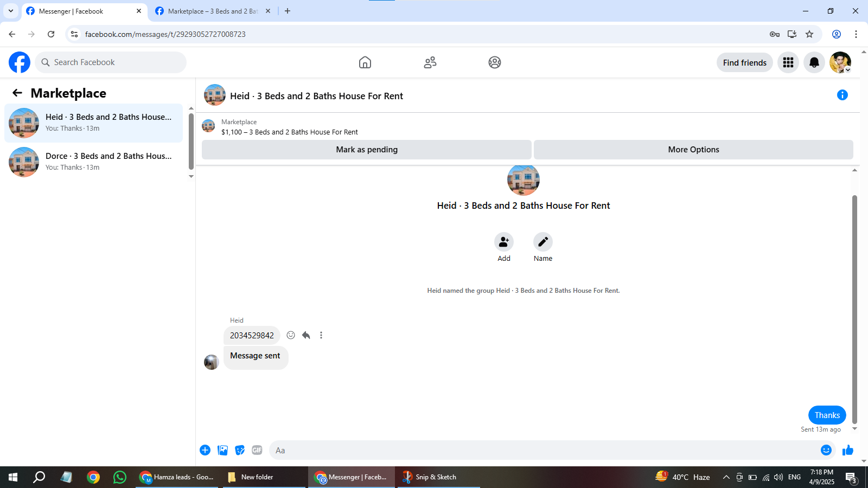Open the password manager key icon
The height and width of the screenshot is (488, 868).
(x=775, y=34)
